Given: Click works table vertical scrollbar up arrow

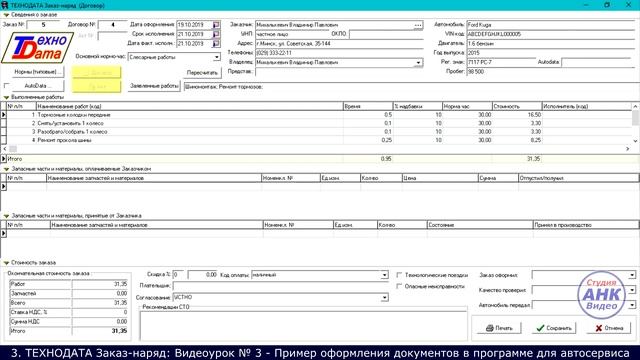Looking at the screenshot, I should point(635,106).
